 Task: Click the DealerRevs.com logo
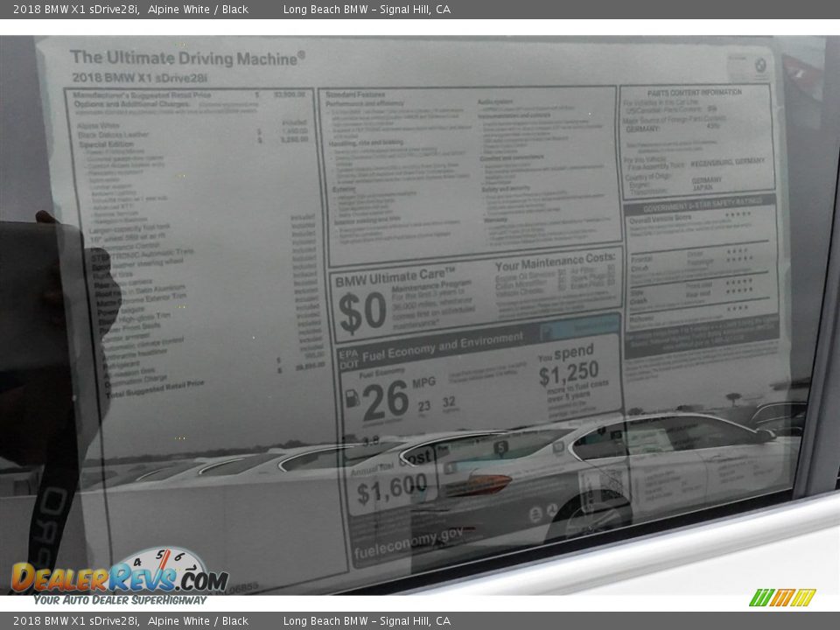point(119,577)
